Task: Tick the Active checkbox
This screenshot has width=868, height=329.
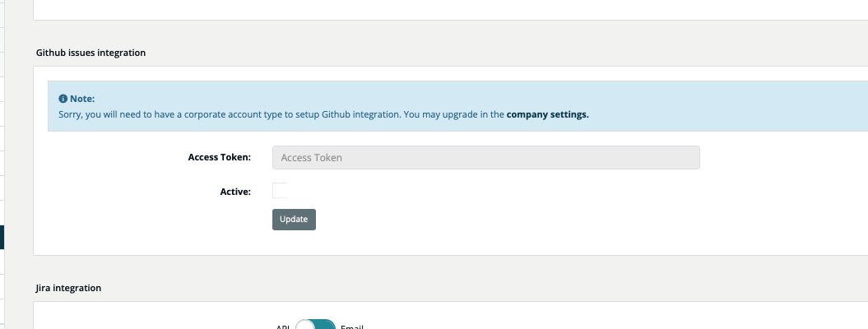Action: [280, 191]
